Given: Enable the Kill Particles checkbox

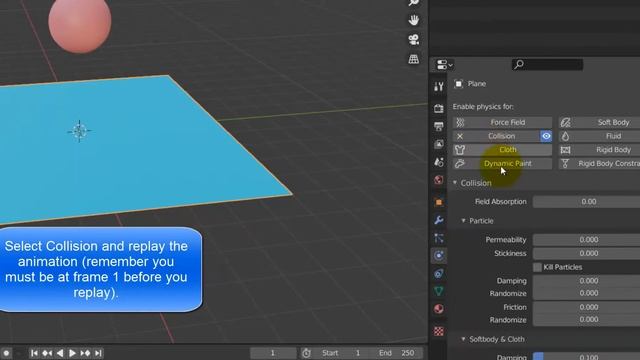Looking at the screenshot, I should tap(538, 267).
